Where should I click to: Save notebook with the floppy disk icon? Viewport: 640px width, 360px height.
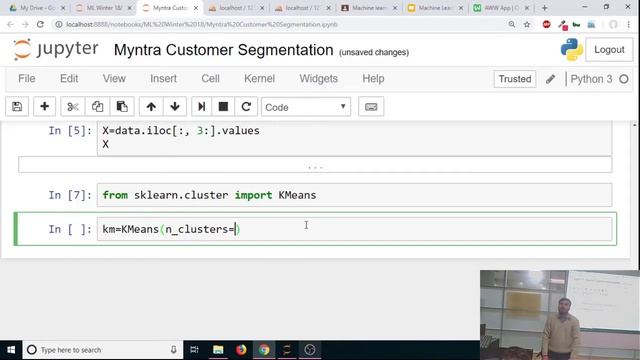tap(17, 107)
